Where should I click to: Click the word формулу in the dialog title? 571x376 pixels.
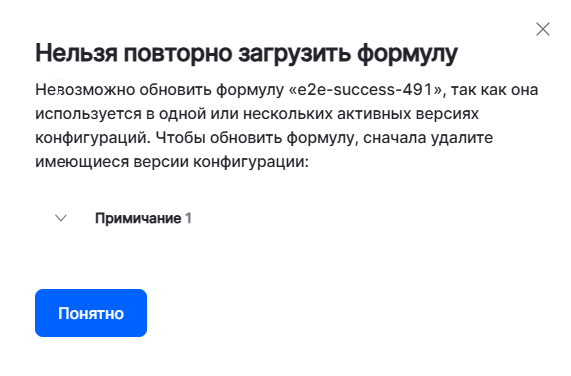[407, 54]
